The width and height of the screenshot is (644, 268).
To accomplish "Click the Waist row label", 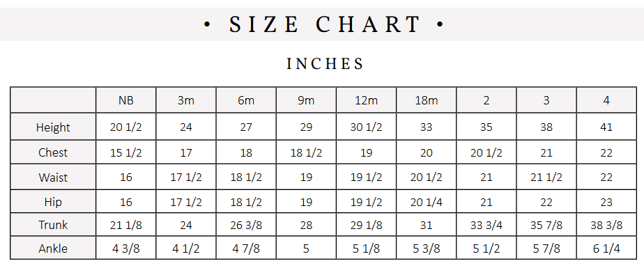I will tap(53, 178).
